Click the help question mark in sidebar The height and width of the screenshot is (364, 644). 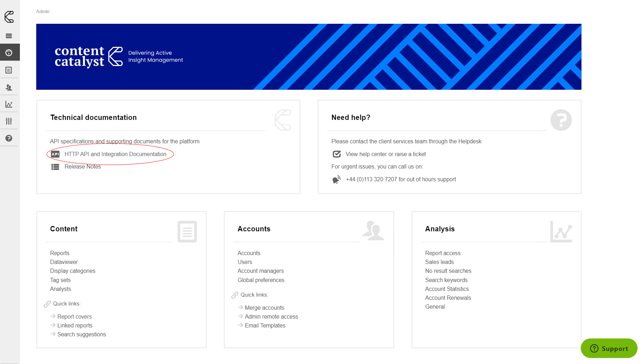click(9, 138)
